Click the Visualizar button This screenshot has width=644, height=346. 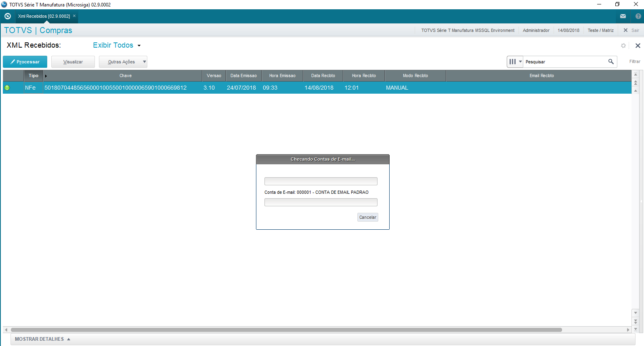[73, 62]
